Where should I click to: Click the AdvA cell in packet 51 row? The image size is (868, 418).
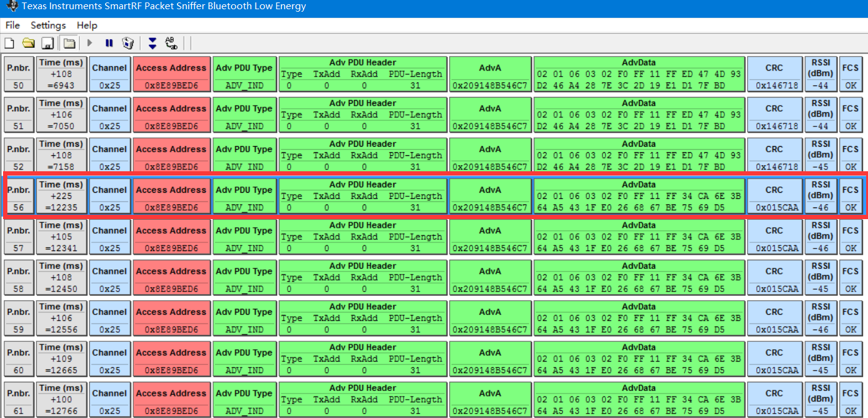[x=490, y=114]
